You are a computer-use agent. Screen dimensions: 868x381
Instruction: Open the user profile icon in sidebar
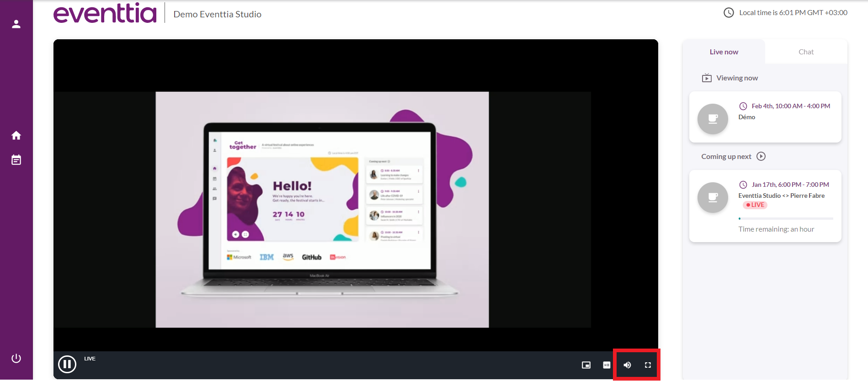[x=16, y=24]
